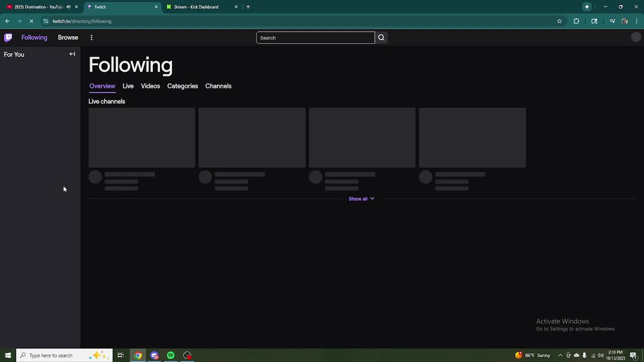Close the Twitch tab
Screen dimensions: 644x362
pyautogui.click(x=156, y=7)
